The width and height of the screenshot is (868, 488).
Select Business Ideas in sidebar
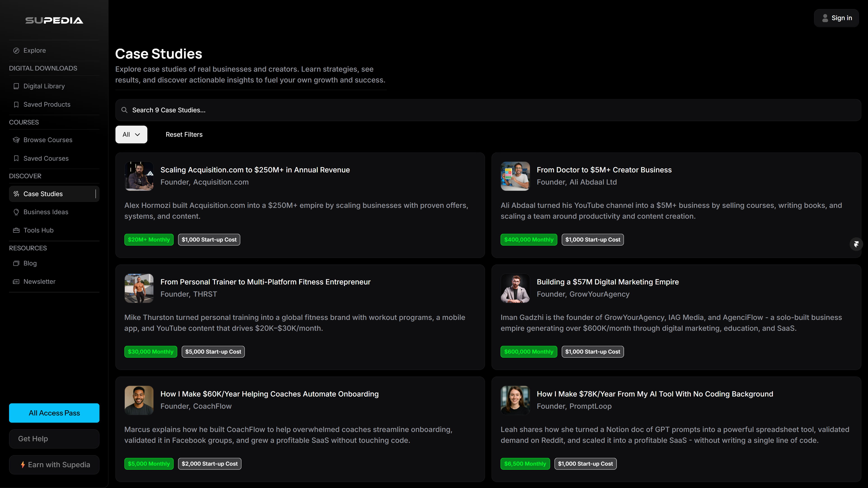click(54, 212)
